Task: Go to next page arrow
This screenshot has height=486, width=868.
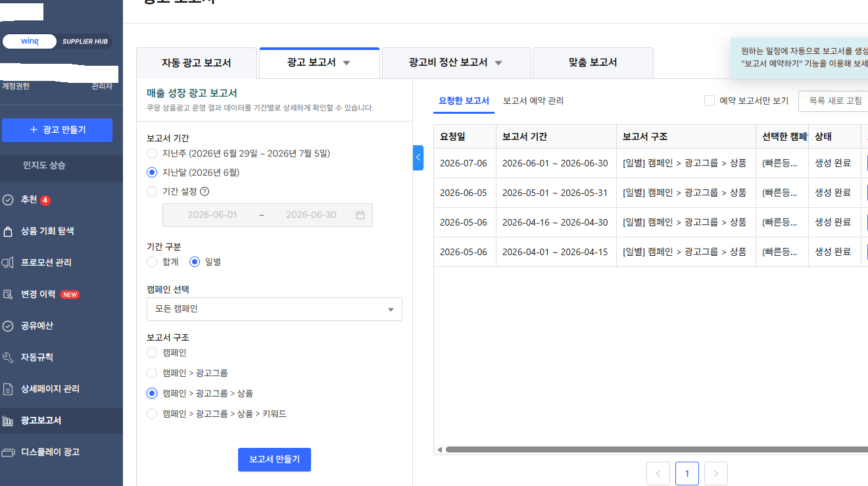Action: 716,474
